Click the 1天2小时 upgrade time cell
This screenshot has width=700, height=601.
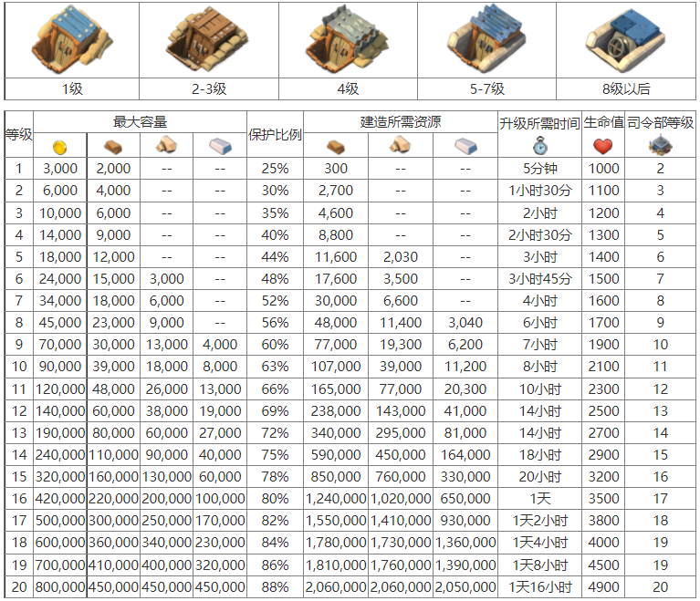pyautogui.click(x=539, y=521)
